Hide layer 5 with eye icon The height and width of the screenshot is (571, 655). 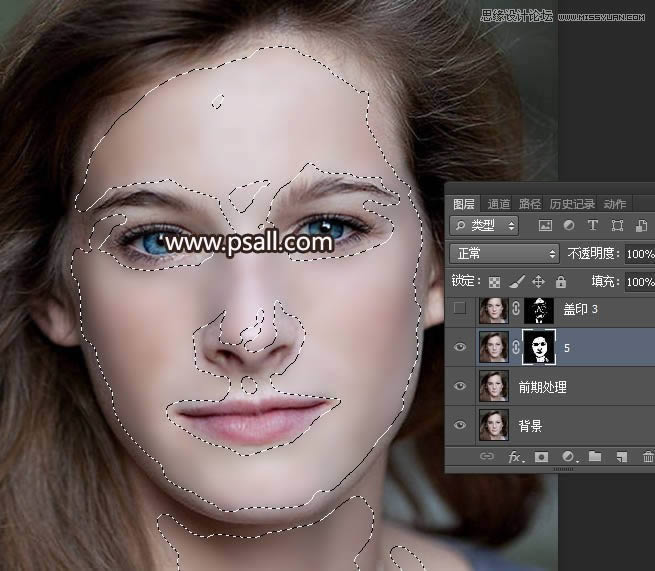click(460, 347)
